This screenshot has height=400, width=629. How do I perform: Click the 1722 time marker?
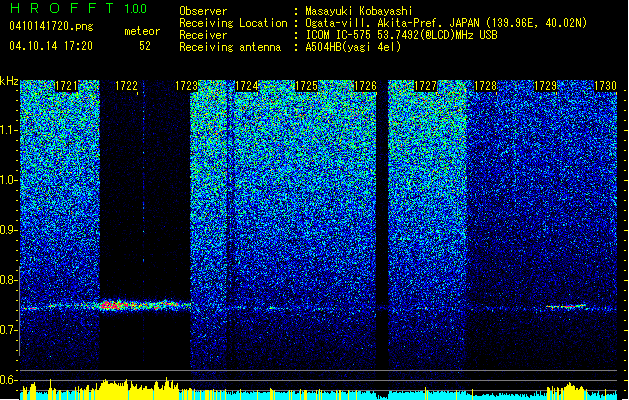pos(126,86)
